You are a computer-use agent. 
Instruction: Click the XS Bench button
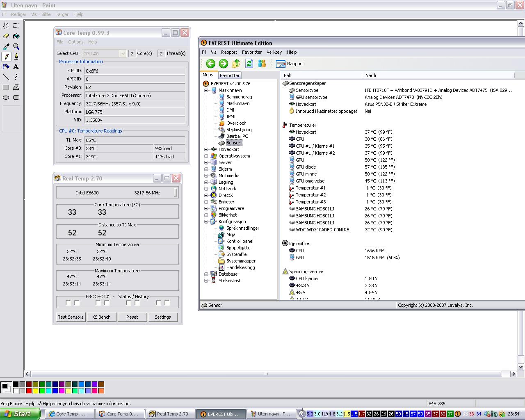(101, 317)
